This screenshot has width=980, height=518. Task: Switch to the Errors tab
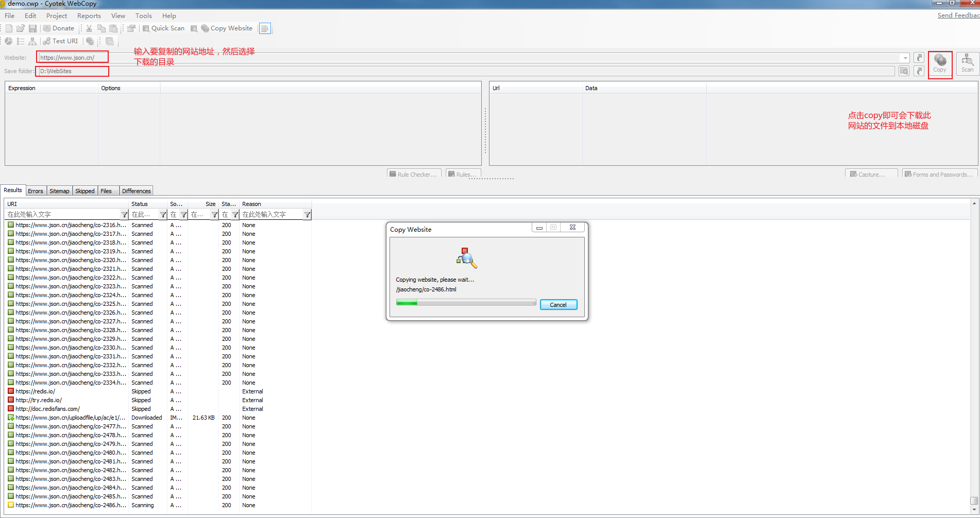pyautogui.click(x=36, y=191)
